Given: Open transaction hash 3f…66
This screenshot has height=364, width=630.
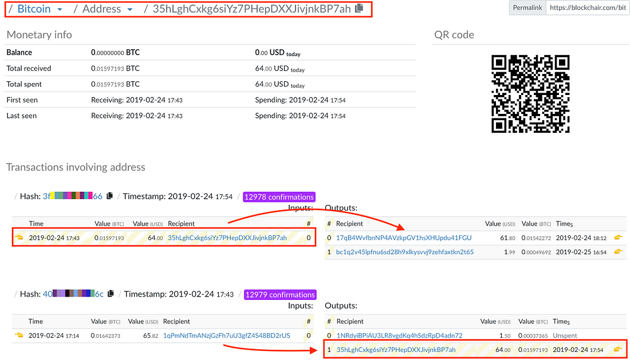Looking at the screenshot, I should (x=72, y=196).
